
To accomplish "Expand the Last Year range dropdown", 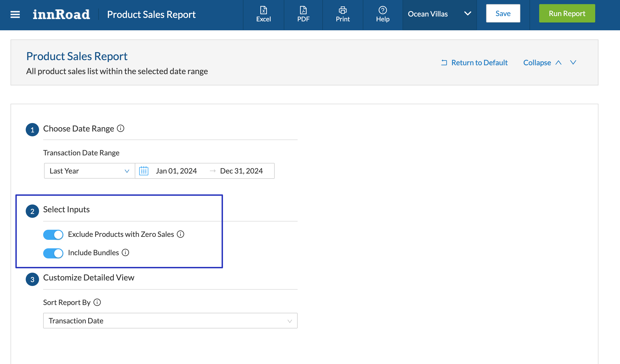I will (89, 171).
